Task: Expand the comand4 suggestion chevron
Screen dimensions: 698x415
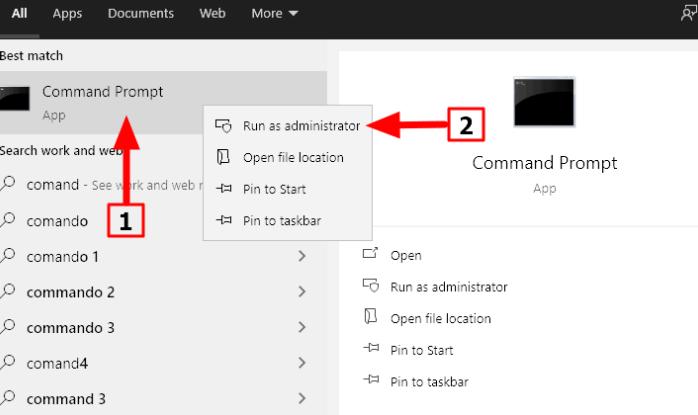Action: click(x=302, y=364)
